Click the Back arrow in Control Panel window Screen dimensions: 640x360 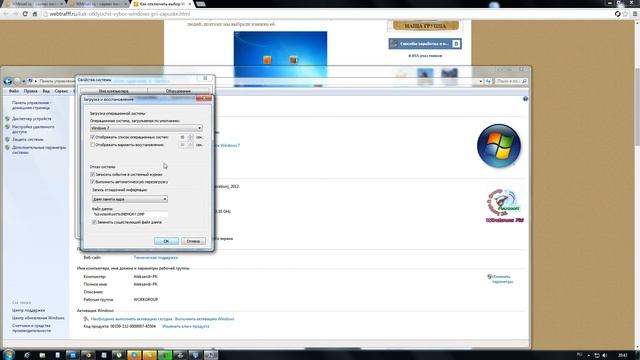pos(8,81)
